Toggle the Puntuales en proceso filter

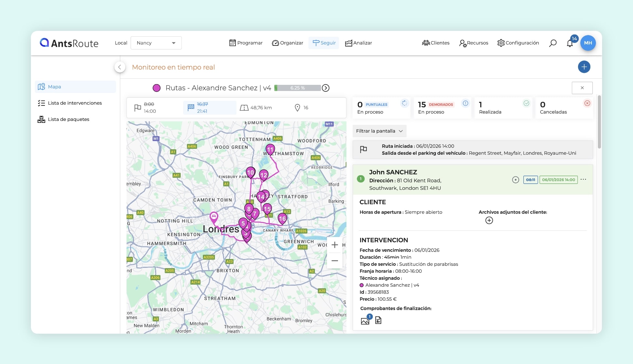click(381, 108)
